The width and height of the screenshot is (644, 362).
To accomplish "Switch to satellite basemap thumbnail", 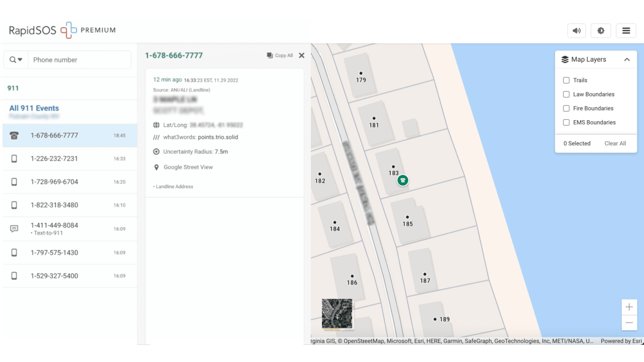I will (x=337, y=314).
